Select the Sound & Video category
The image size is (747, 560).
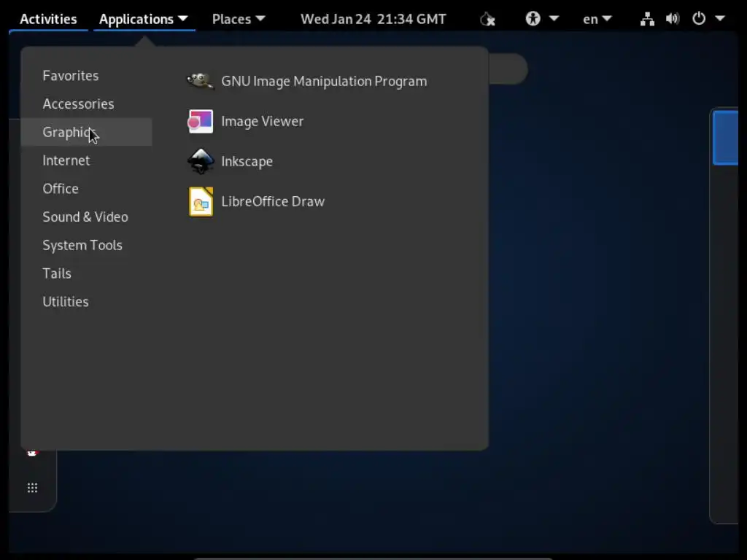(85, 217)
